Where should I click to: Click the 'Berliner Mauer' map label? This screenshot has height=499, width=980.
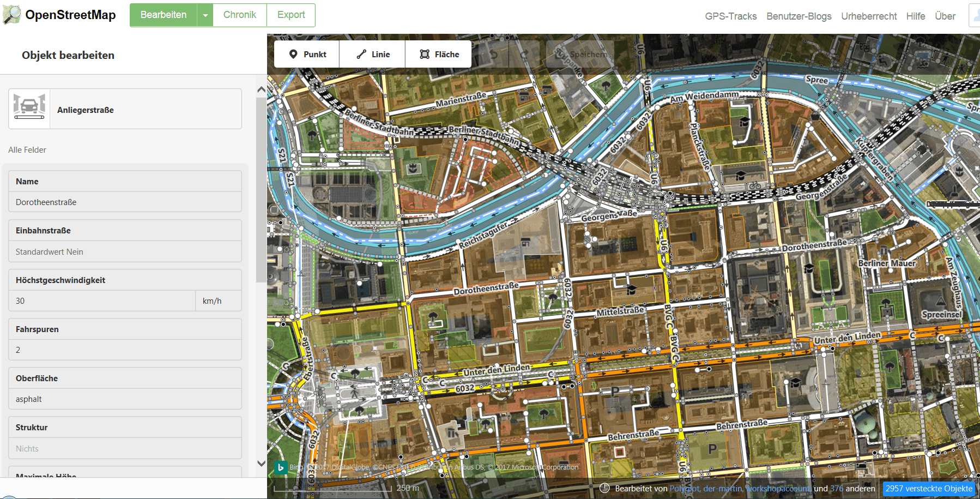887,263
